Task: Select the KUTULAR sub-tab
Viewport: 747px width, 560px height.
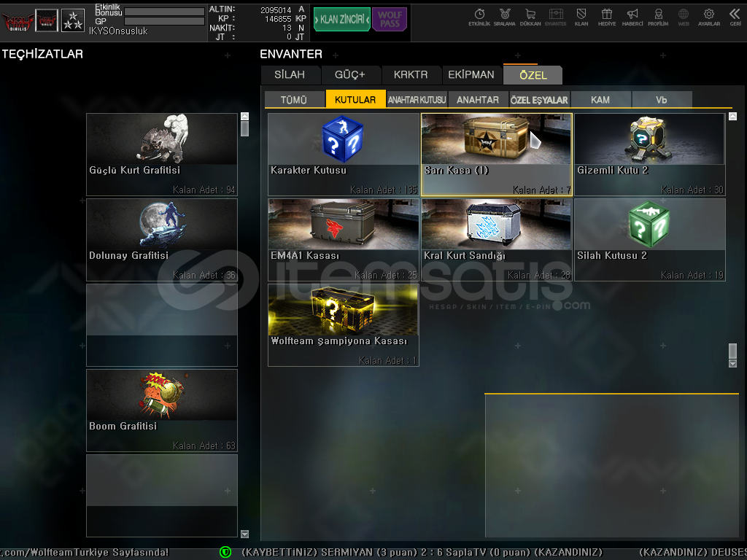Action: tap(355, 99)
